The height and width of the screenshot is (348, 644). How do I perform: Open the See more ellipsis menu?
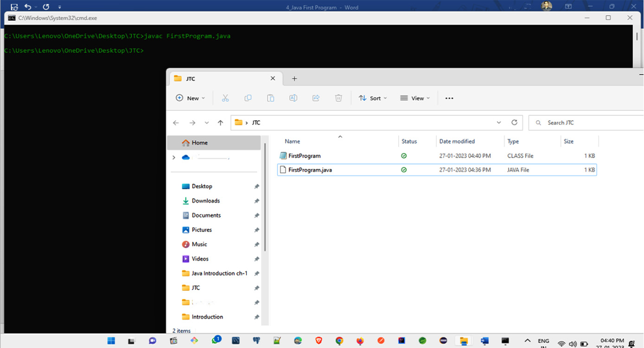(449, 98)
